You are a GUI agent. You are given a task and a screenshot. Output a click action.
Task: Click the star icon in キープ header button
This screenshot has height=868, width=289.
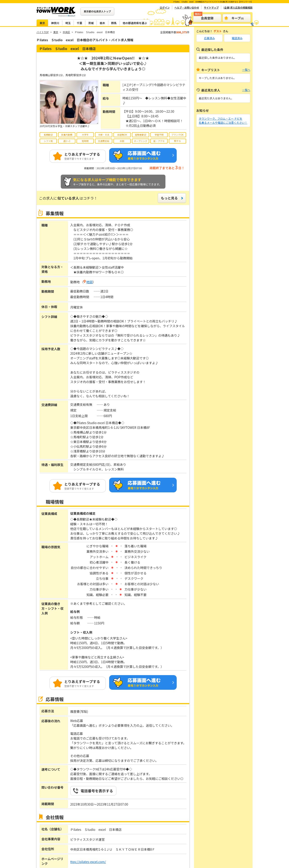point(226,18)
